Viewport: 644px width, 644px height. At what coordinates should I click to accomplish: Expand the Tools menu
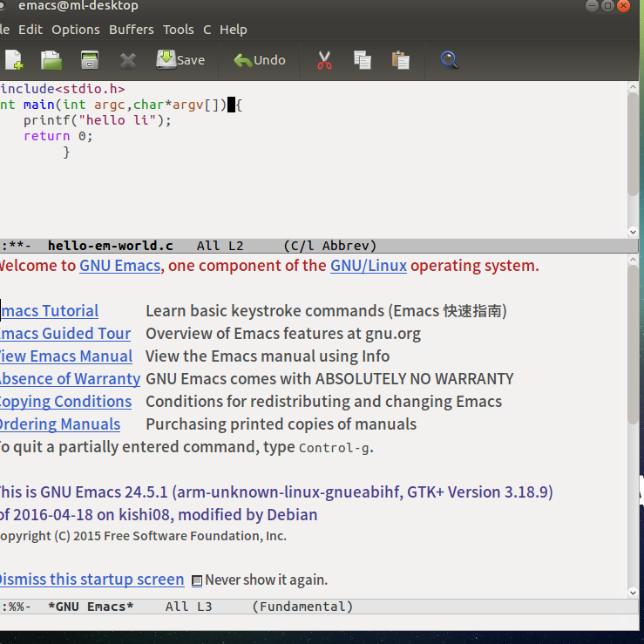[178, 30]
